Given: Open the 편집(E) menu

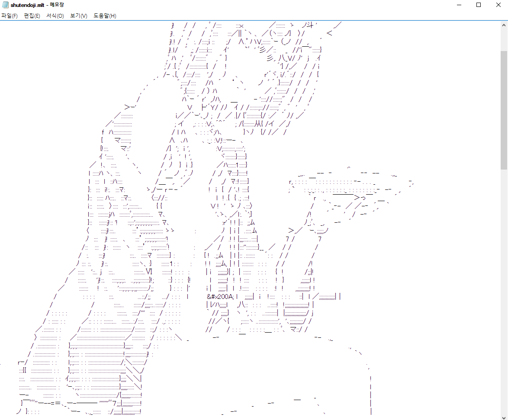Looking at the screenshot, I should pos(32,16).
